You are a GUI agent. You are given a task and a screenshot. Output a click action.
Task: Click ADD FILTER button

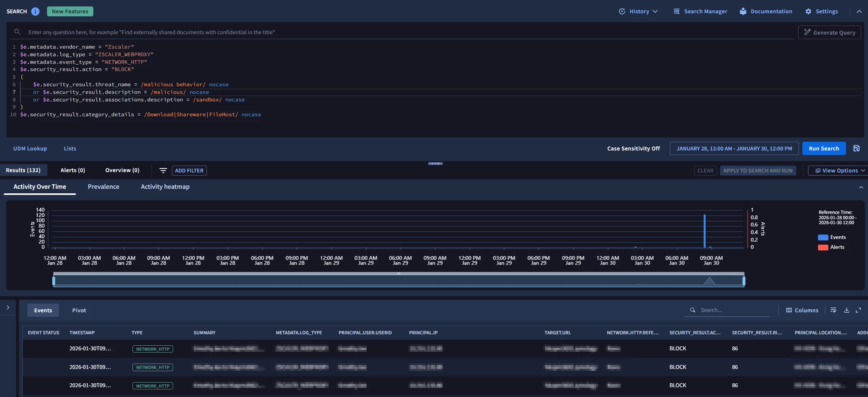tap(189, 171)
